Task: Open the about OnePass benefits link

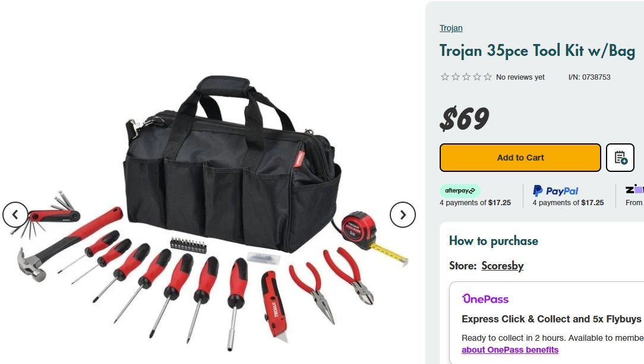Action: coord(510,350)
